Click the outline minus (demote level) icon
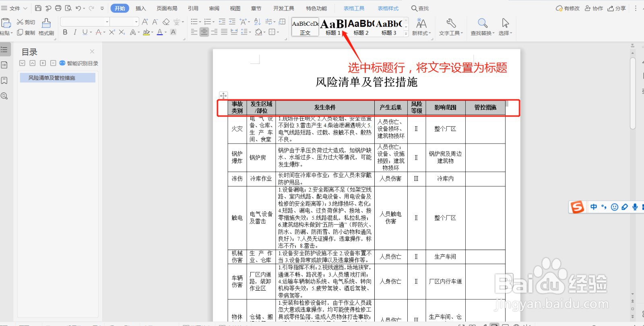644x326 pixels. click(53, 63)
